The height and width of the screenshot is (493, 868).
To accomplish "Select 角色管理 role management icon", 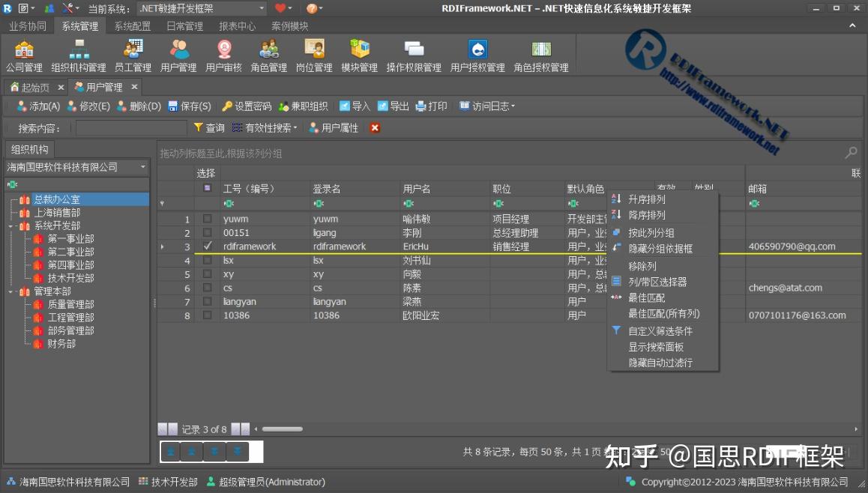I will click(x=268, y=54).
